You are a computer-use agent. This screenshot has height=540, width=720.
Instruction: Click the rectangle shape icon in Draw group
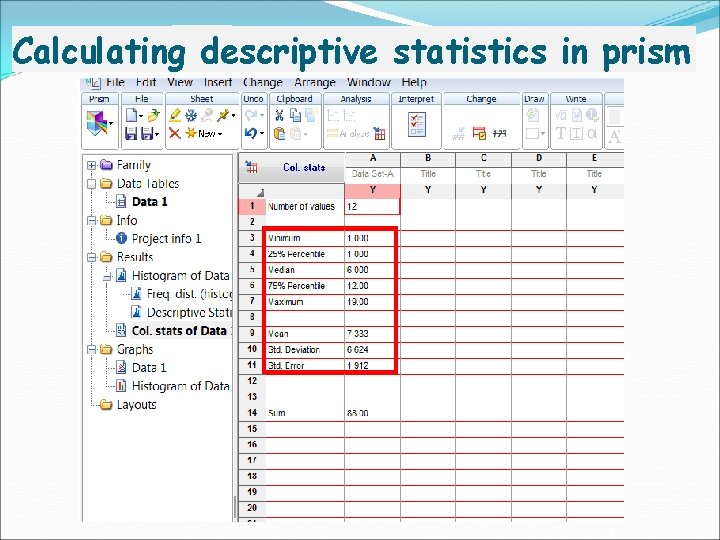click(533, 134)
